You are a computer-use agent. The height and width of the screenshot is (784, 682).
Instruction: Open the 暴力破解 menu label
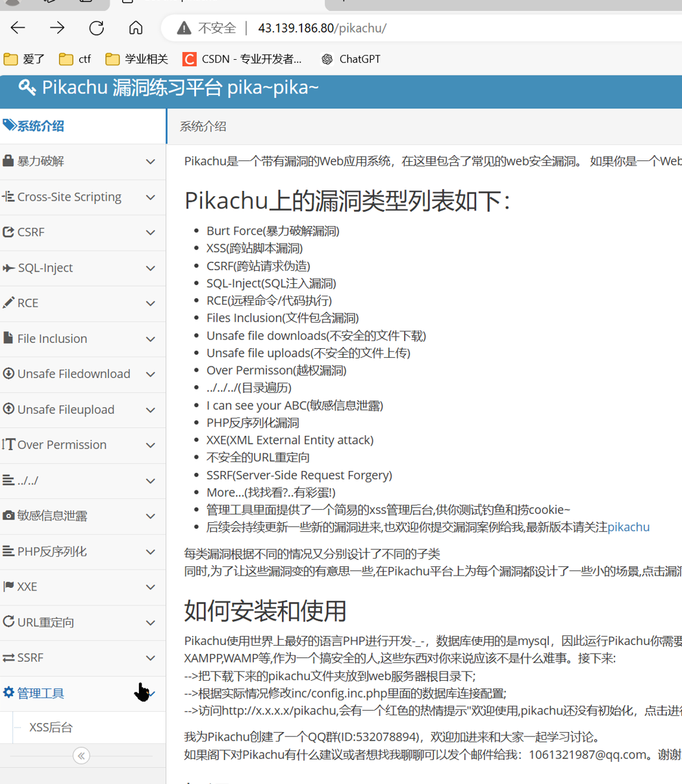[x=41, y=161]
